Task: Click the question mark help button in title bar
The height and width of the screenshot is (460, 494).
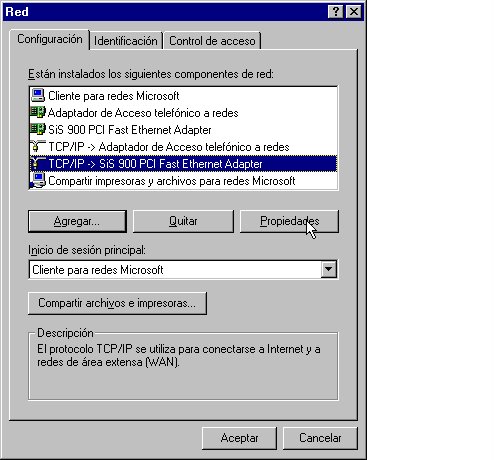Action: point(336,12)
